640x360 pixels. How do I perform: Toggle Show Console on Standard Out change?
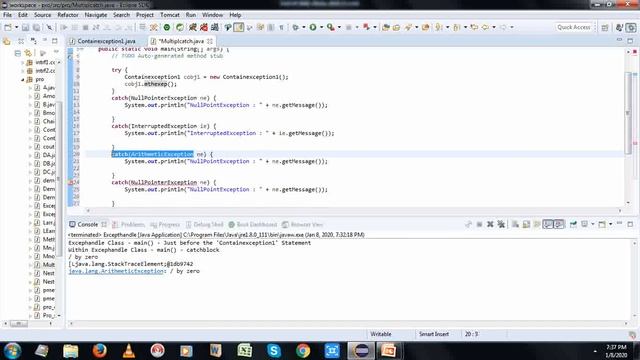point(548,224)
